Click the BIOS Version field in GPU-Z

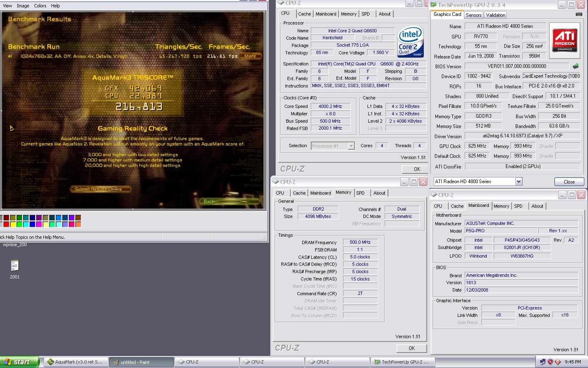pyautogui.click(x=517, y=66)
